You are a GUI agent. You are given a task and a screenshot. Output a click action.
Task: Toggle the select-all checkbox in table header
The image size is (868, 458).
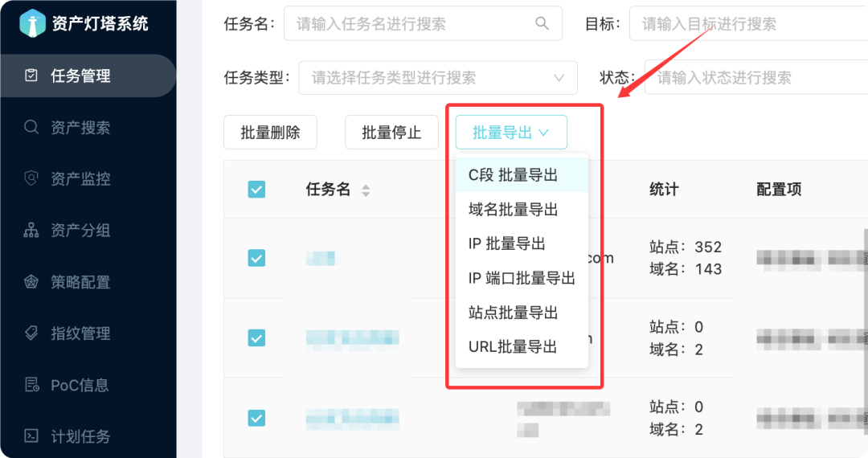pyautogui.click(x=256, y=189)
